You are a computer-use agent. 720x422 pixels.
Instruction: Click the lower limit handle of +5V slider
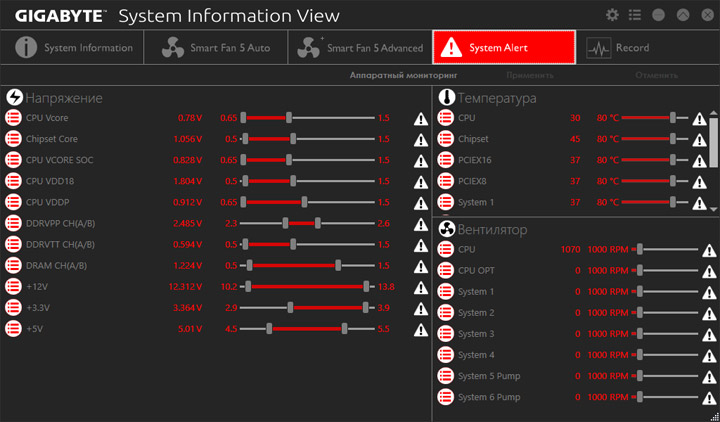pos(270,329)
